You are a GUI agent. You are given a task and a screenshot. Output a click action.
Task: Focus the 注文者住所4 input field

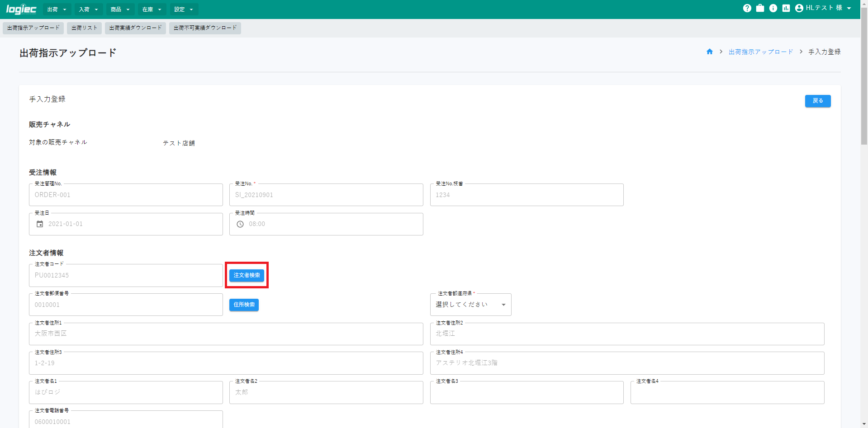click(x=627, y=363)
